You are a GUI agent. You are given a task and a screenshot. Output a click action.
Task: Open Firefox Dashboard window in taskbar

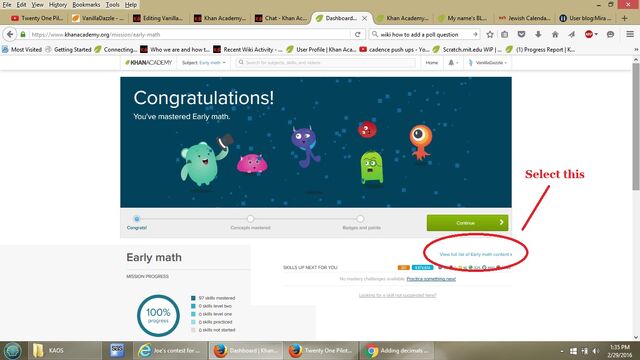245,351
